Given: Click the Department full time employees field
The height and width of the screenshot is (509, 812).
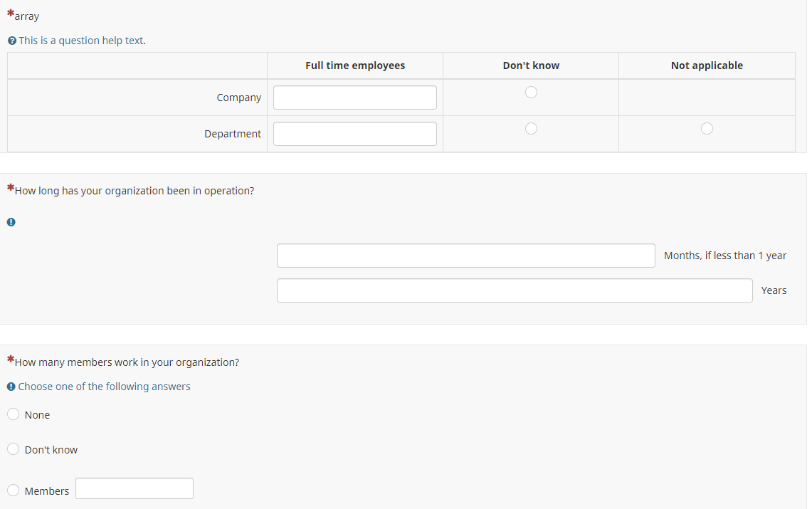Looking at the screenshot, I should pos(354,134).
